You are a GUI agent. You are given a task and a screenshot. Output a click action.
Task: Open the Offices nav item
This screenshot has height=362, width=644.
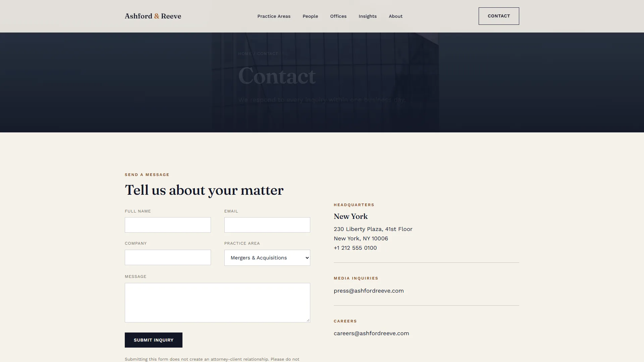(x=338, y=16)
